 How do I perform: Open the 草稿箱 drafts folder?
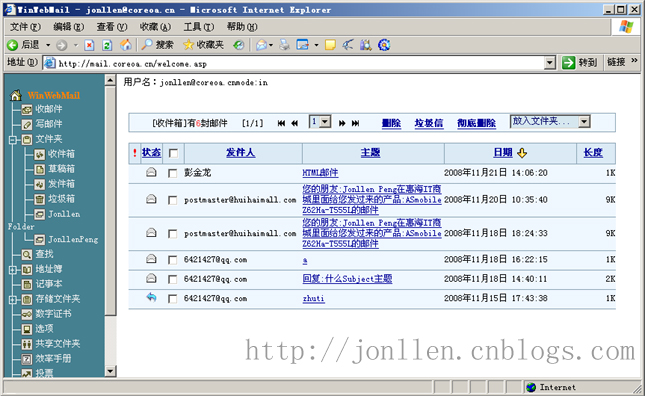pyautogui.click(x=61, y=169)
